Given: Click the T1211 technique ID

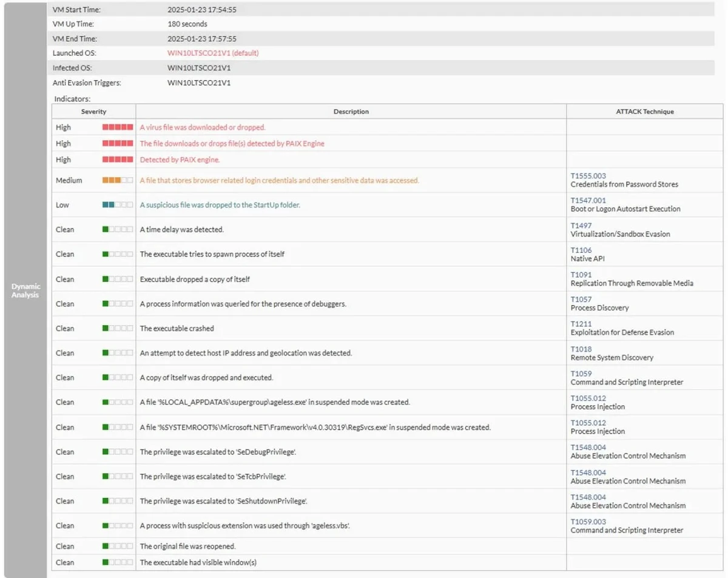Looking at the screenshot, I should 581,324.
